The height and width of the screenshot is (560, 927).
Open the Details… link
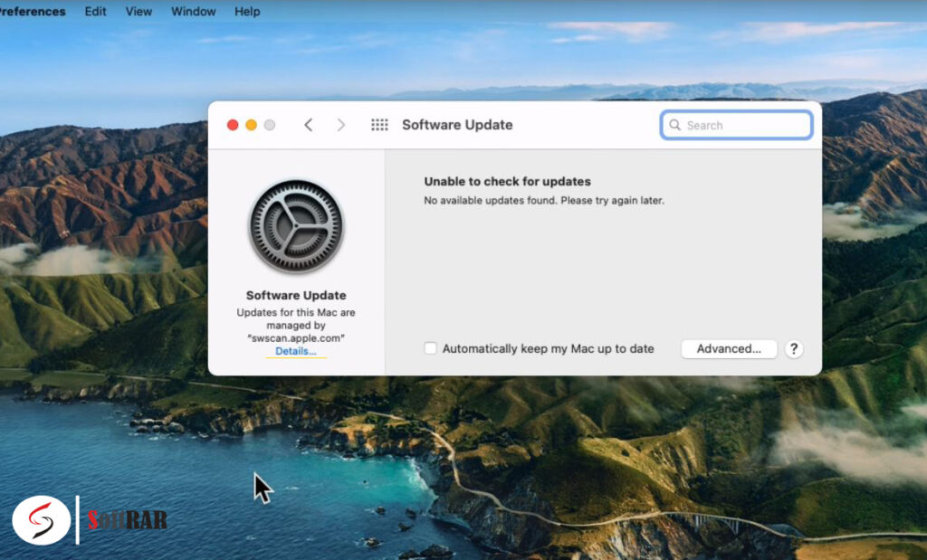(x=296, y=352)
